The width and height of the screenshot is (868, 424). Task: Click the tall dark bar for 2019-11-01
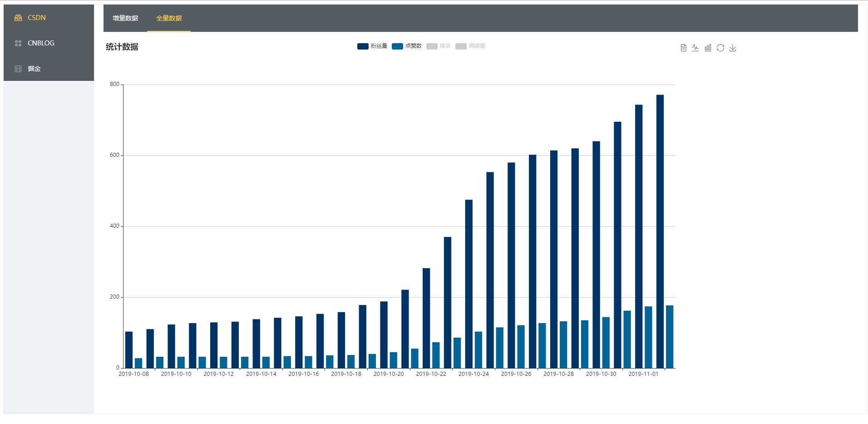639,236
